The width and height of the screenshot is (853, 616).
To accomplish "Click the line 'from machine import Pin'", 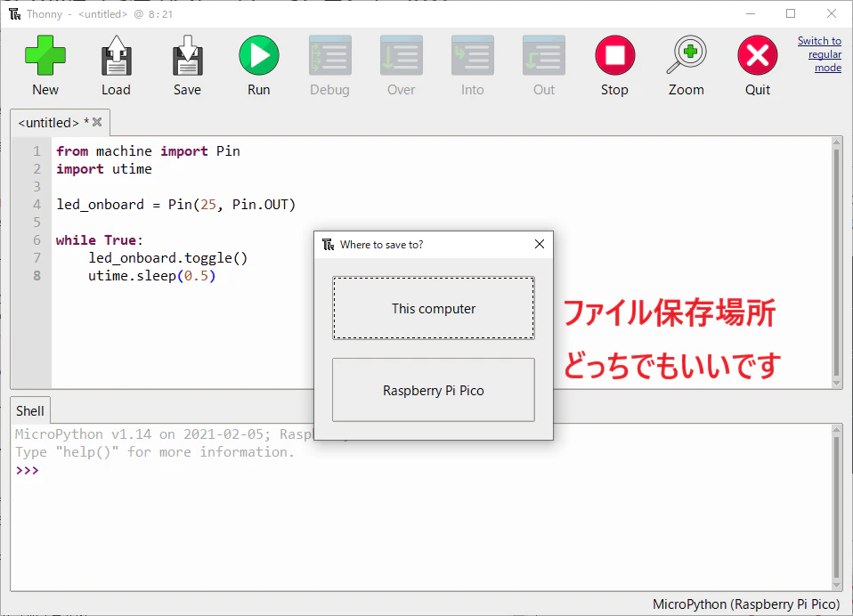I will (148, 151).
